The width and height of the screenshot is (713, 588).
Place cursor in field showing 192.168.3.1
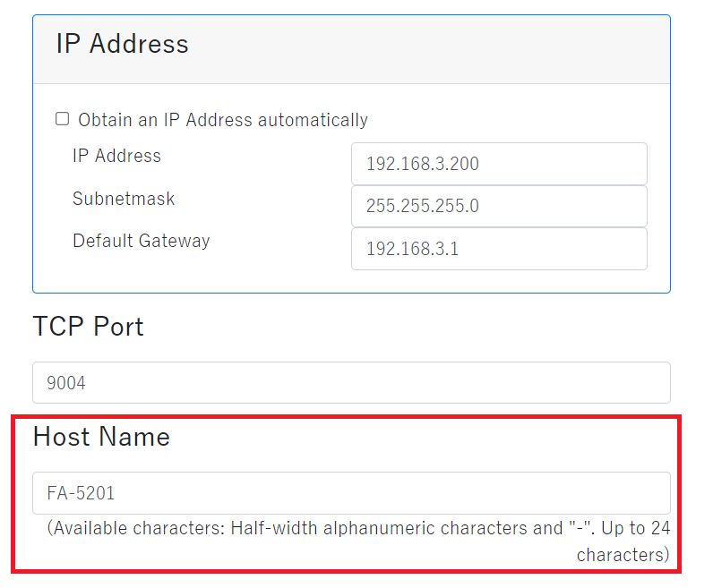[498, 249]
